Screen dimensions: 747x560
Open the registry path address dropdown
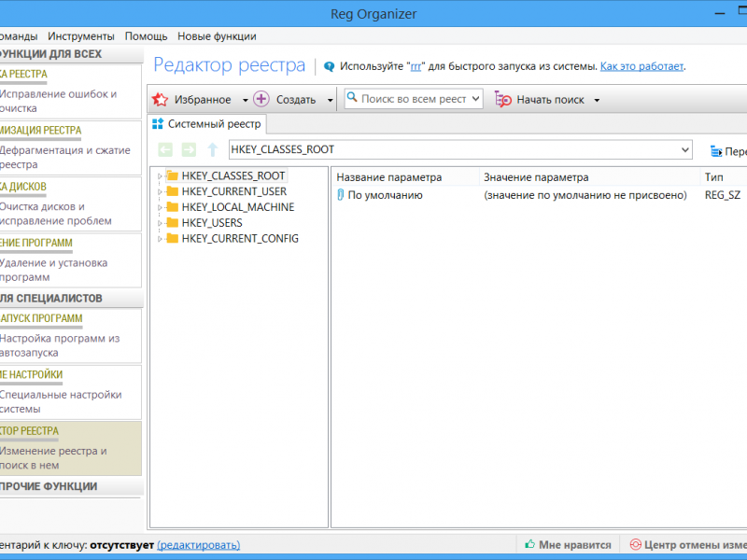click(x=685, y=150)
